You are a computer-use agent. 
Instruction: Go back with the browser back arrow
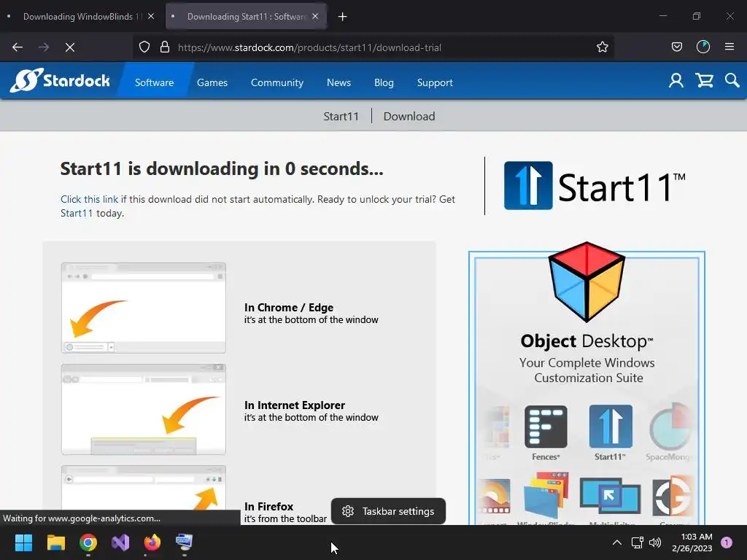click(18, 47)
